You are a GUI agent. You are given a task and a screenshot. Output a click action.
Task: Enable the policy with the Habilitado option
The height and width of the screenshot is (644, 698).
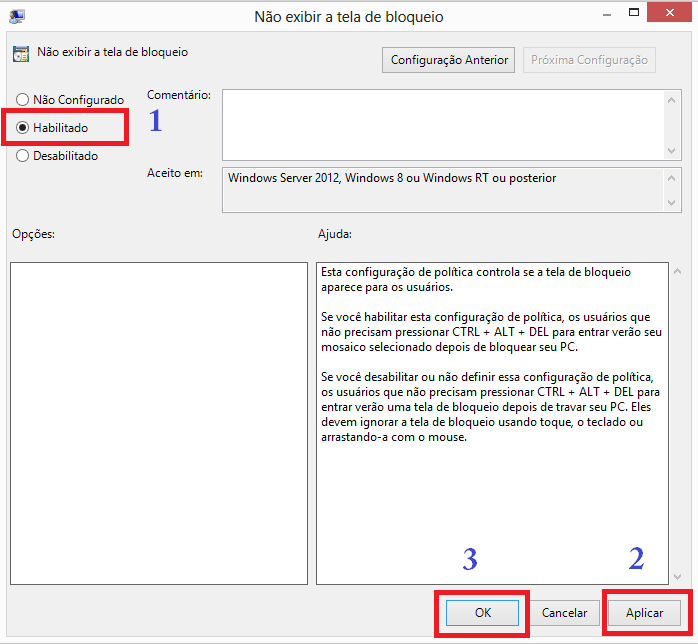point(23,128)
